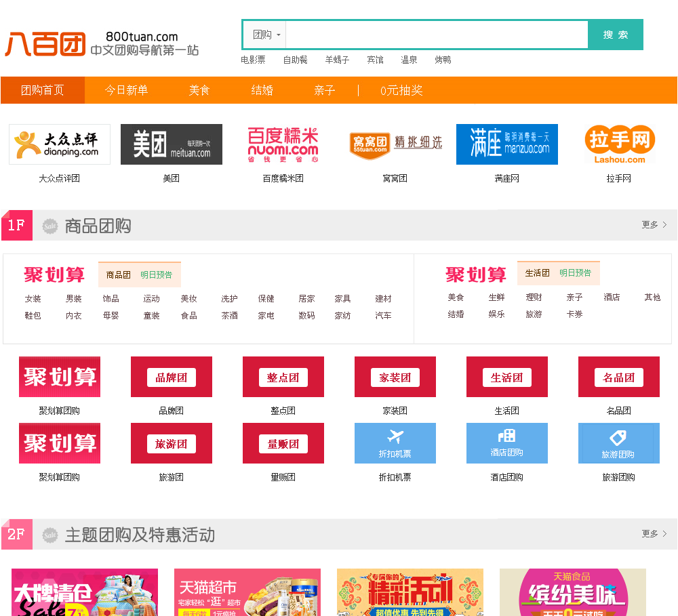Expand 更多 in the 商品团购 section
Screen dimensions: 678x616
654,225
